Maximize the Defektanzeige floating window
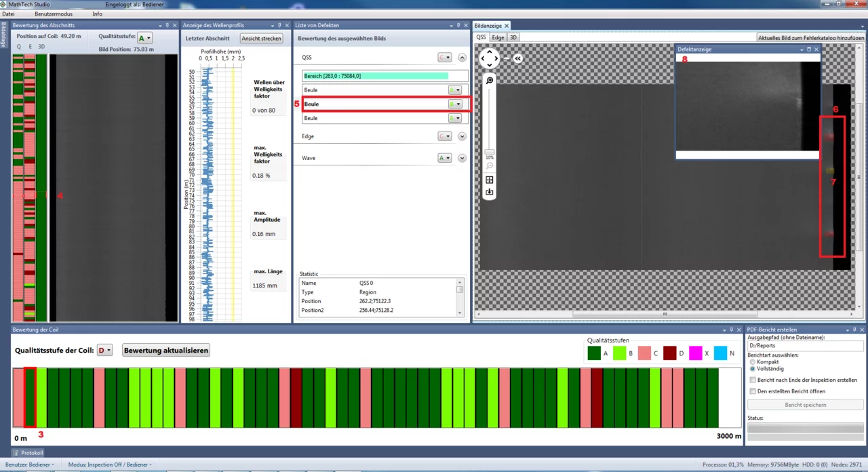 (809, 50)
